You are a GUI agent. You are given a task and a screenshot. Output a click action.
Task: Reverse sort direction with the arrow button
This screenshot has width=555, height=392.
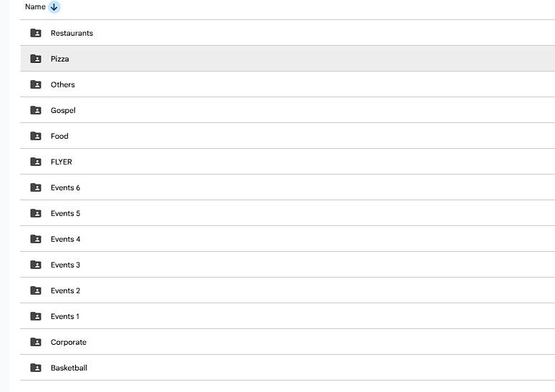[x=55, y=7]
